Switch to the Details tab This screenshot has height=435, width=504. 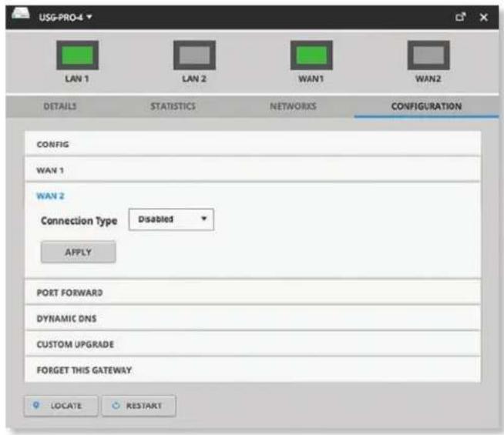[x=60, y=106]
